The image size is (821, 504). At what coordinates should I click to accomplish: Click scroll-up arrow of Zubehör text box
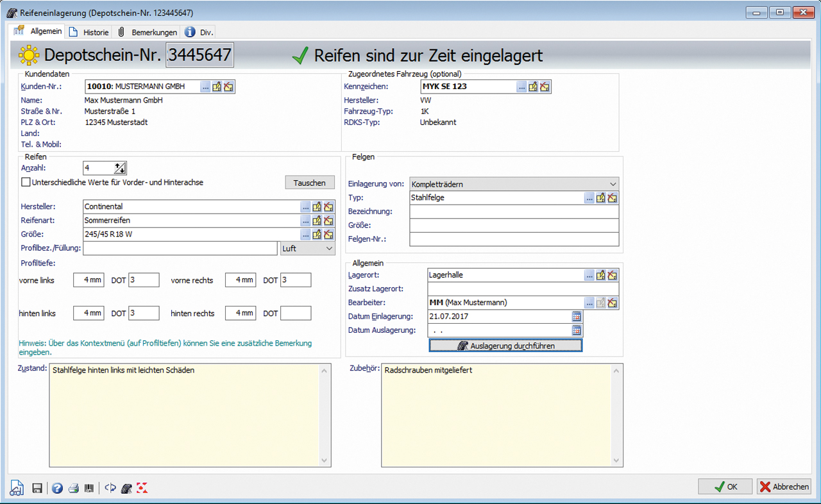[x=617, y=371]
